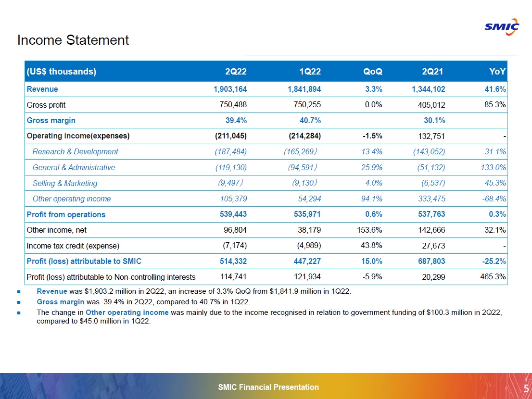Click the page number 5 in footer

[x=526, y=387]
